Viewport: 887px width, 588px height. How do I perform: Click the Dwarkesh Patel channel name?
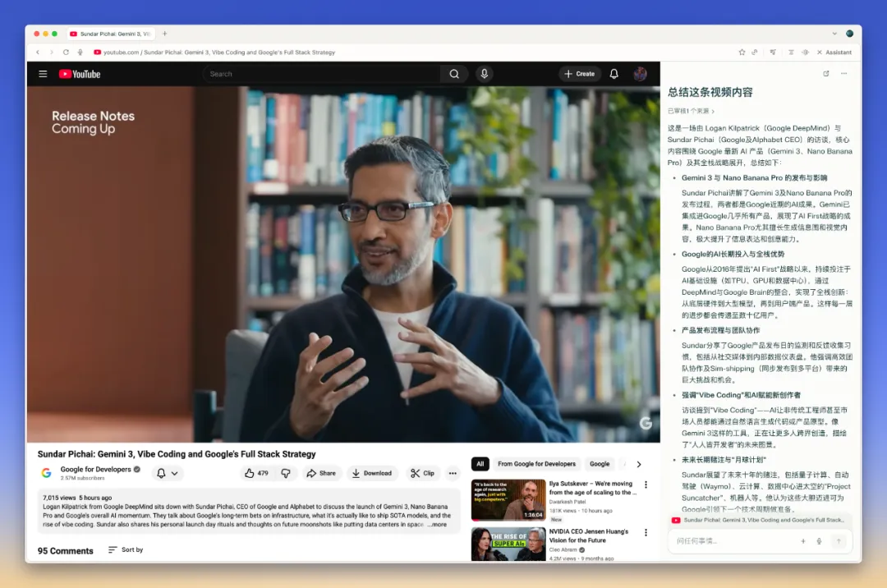pyautogui.click(x=568, y=502)
